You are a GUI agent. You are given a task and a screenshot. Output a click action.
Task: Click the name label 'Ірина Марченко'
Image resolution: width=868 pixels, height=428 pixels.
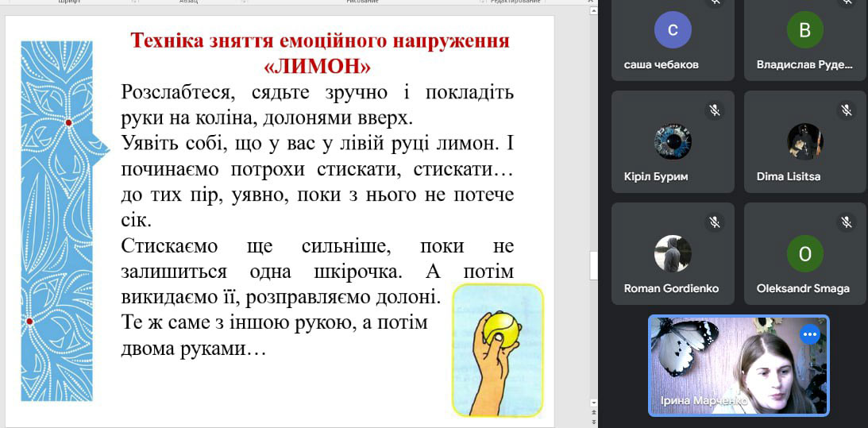click(704, 401)
